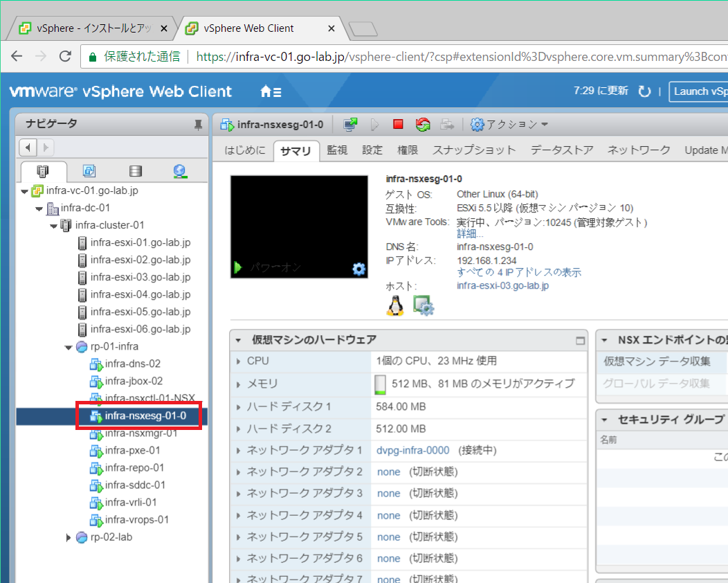Collapse the 仮想マシンのハードウェア panel
This screenshot has width=728, height=583.
pyautogui.click(x=238, y=340)
